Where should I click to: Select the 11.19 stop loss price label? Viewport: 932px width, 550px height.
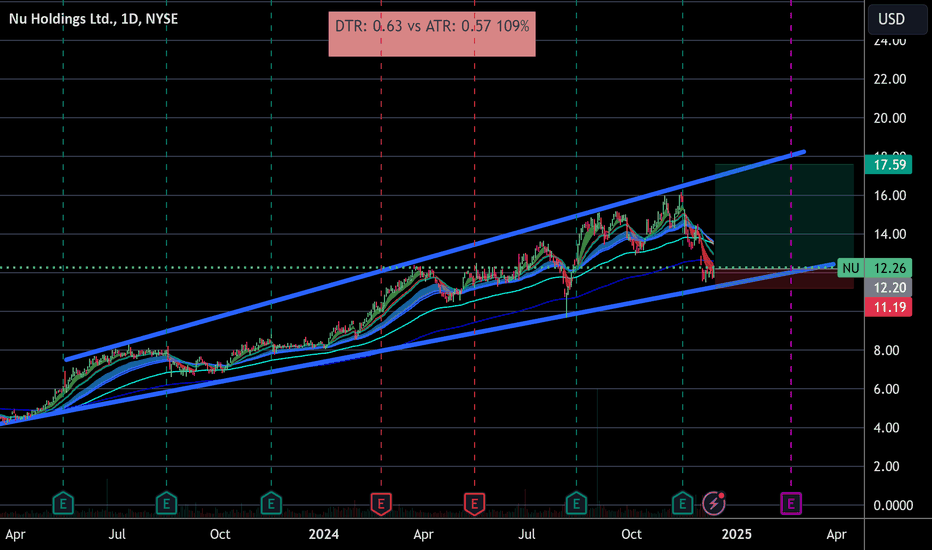tap(889, 307)
